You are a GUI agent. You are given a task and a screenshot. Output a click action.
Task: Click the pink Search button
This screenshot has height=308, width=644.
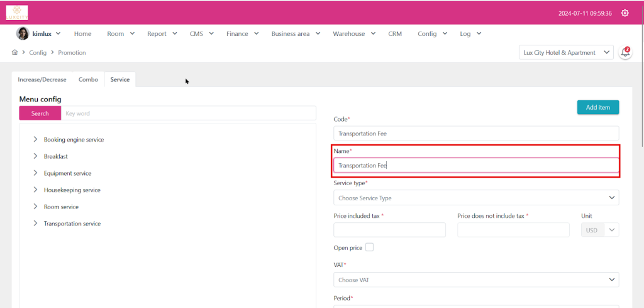coord(40,113)
